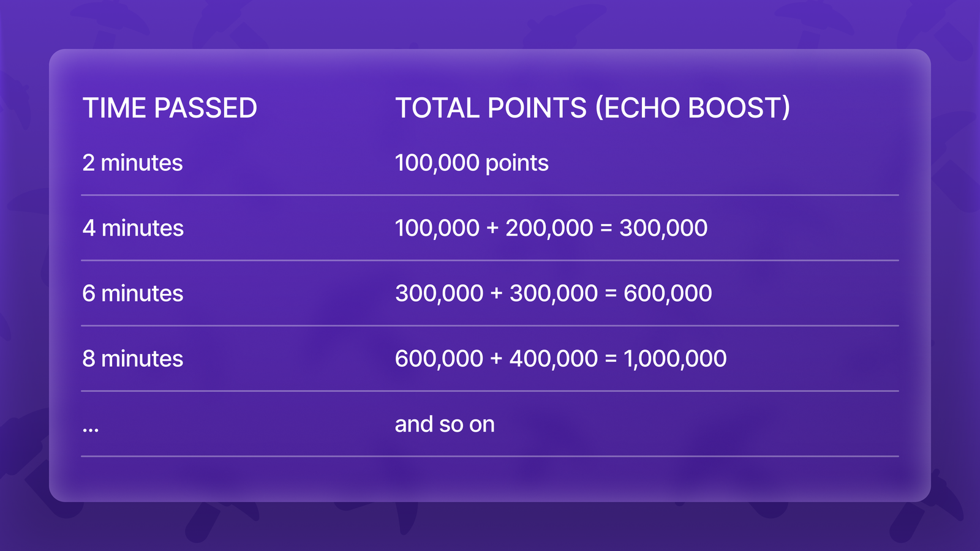Click the TOTAL POINTS (ECHO BOOST) header
The image size is (980, 551).
593,108
